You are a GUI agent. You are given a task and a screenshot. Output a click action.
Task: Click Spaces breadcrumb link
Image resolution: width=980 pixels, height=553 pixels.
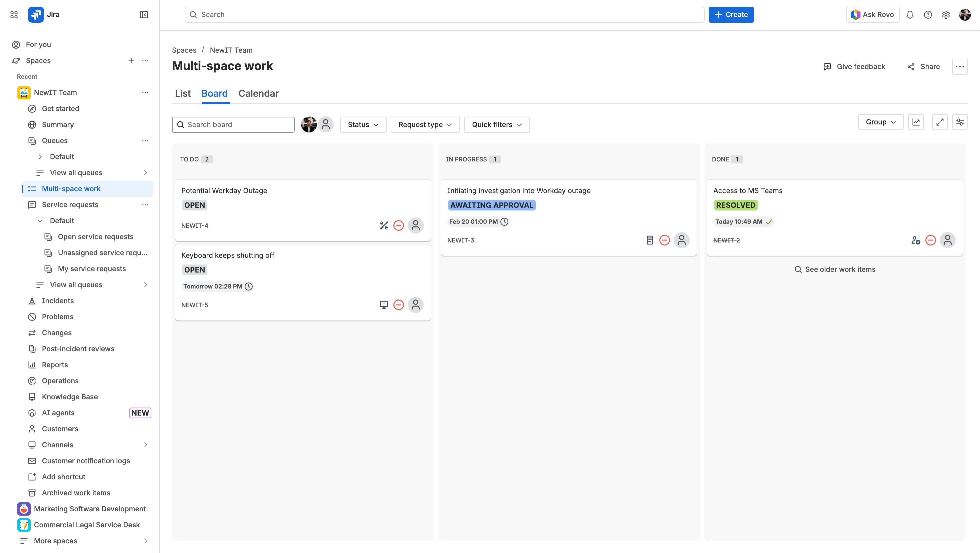[184, 50]
